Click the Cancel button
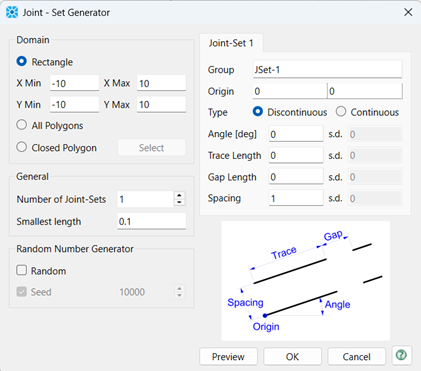This screenshot has width=421, height=371. [356, 357]
